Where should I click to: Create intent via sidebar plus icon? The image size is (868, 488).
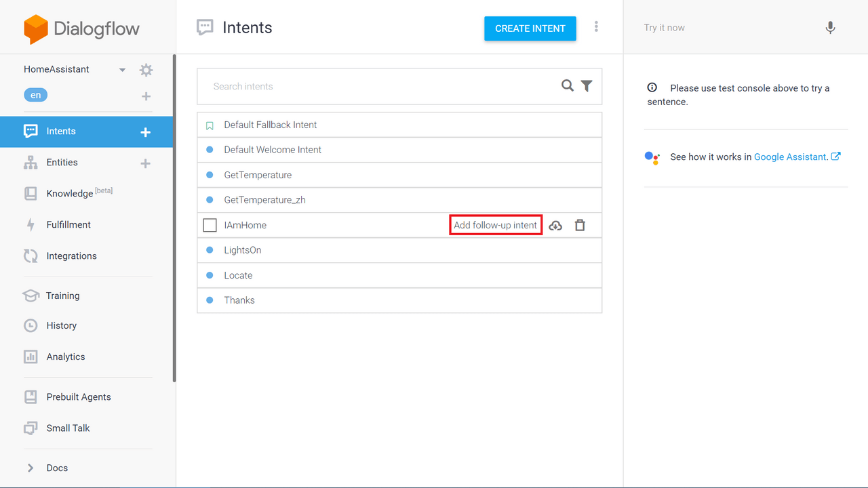click(x=145, y=132)
